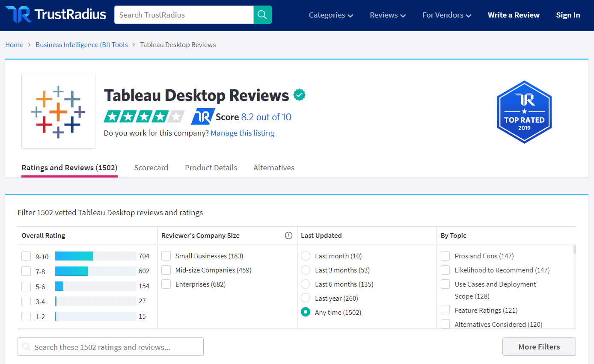Viewport: 594px width, 364px height.
Task: Click the 602 rating count
Action: 144,271
